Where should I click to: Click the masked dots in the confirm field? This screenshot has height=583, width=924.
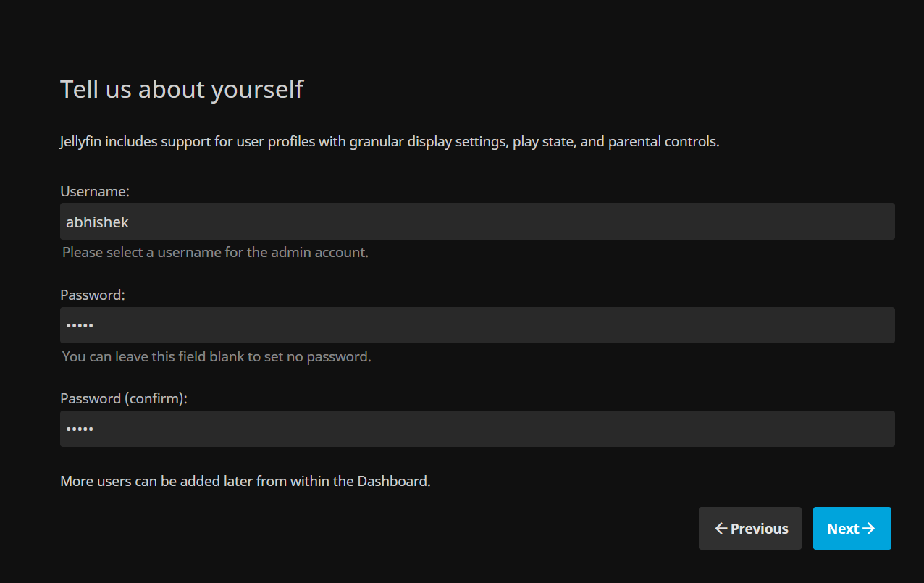click(80, 429)
